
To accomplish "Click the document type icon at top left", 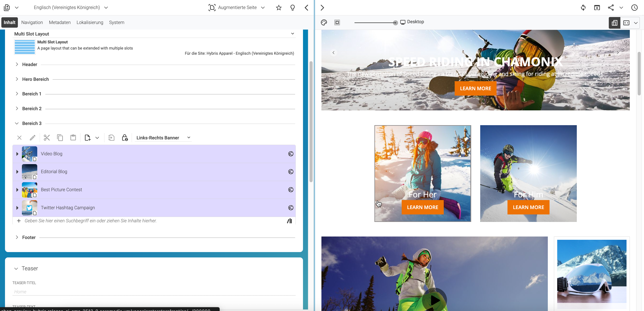I will (x=7, y=7).
